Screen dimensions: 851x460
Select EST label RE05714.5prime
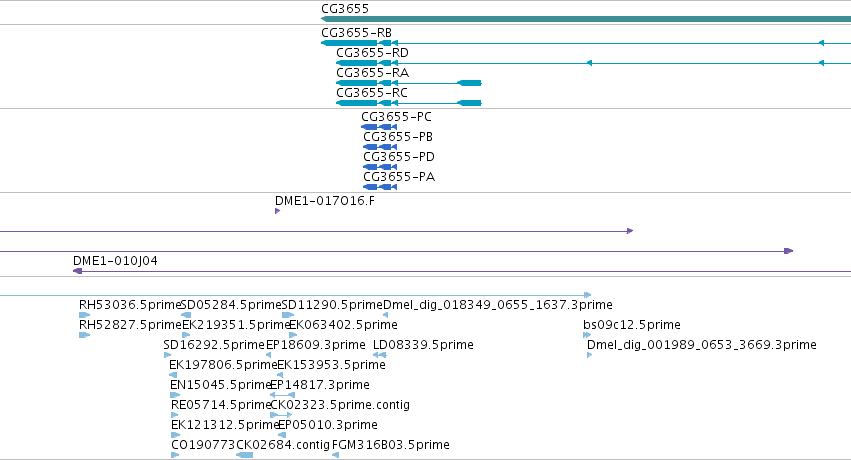[220, 405]
